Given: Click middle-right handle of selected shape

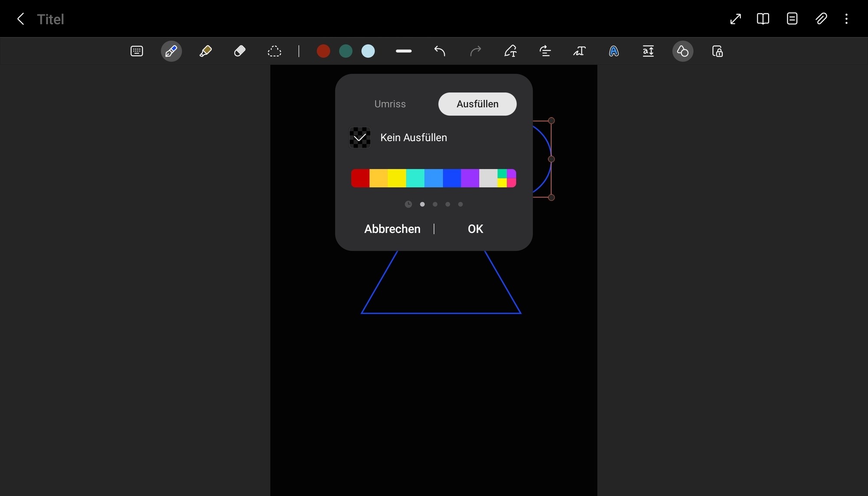Looking at the screenshot, I should [x=551, y=159].
